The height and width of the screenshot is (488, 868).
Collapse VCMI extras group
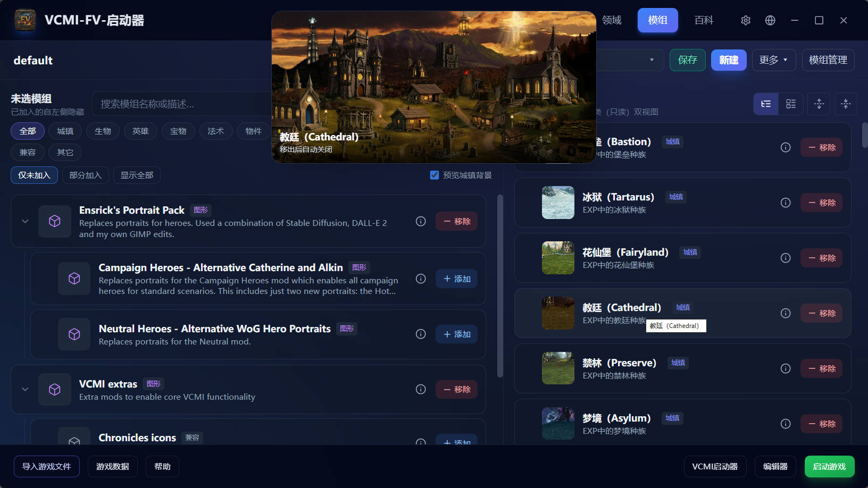(x=25, y=389)
